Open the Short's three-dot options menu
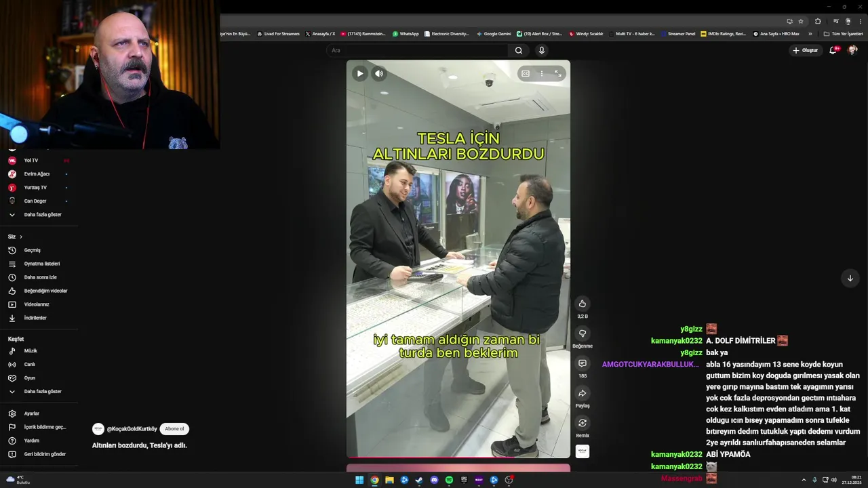 [541, 73]
